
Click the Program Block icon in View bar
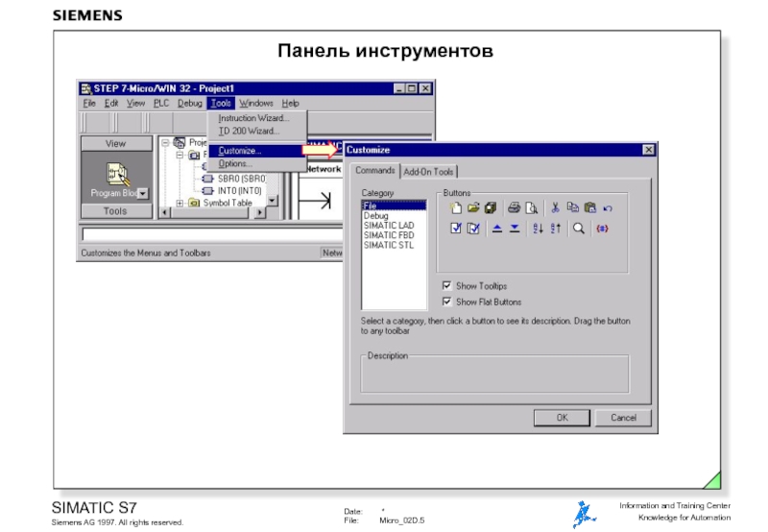[117, 174]
